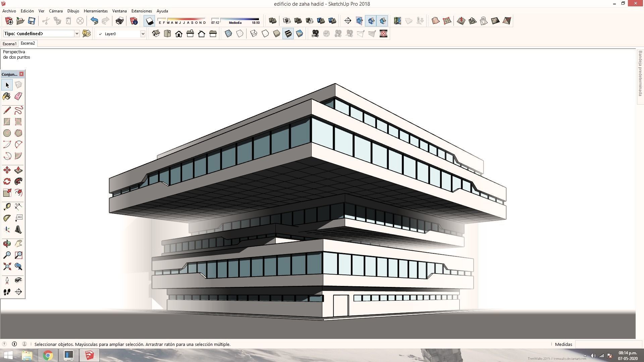The height and width of the screenshot is (362, 644).
Task: Click the Add Scene camera icon
Action: pyautogui.click(x=315, y=34)
